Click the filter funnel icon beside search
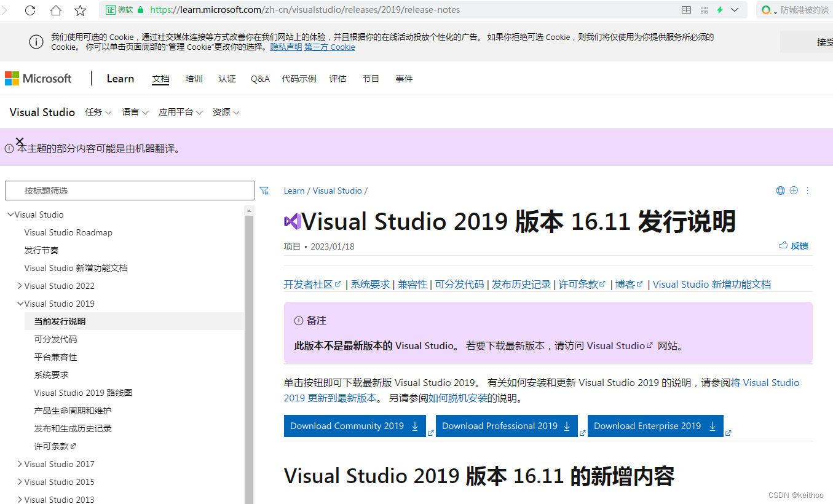This screenshot has height=504, width=833. (264, 191)
